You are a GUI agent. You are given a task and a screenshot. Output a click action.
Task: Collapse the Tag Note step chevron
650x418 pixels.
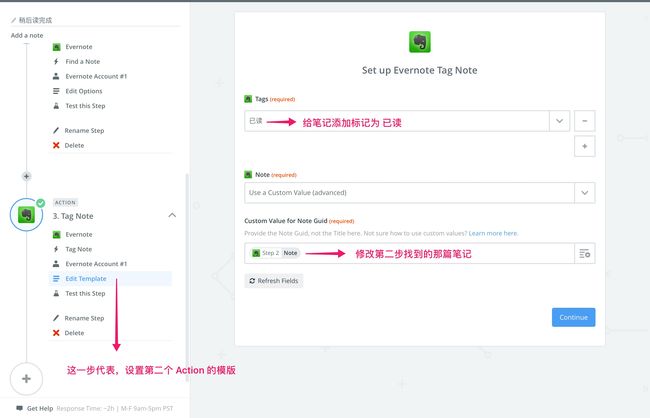[x=172, y=215]
